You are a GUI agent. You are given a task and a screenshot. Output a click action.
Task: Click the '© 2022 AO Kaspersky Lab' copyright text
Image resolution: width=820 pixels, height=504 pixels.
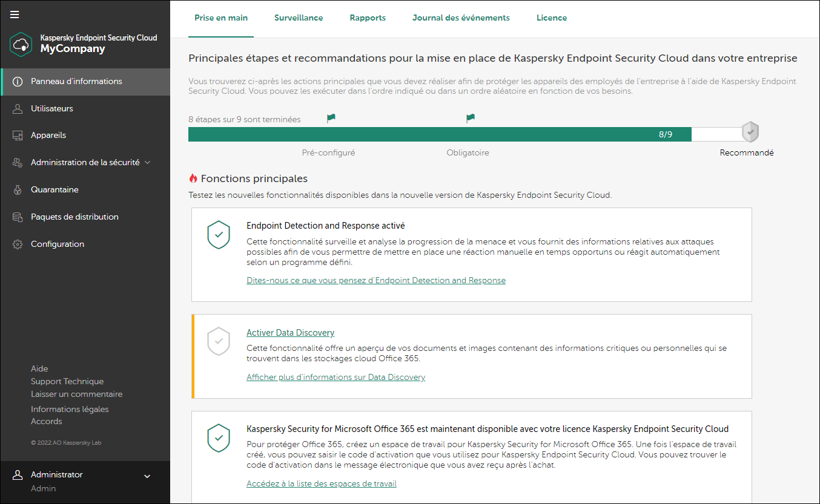point(66,443)
